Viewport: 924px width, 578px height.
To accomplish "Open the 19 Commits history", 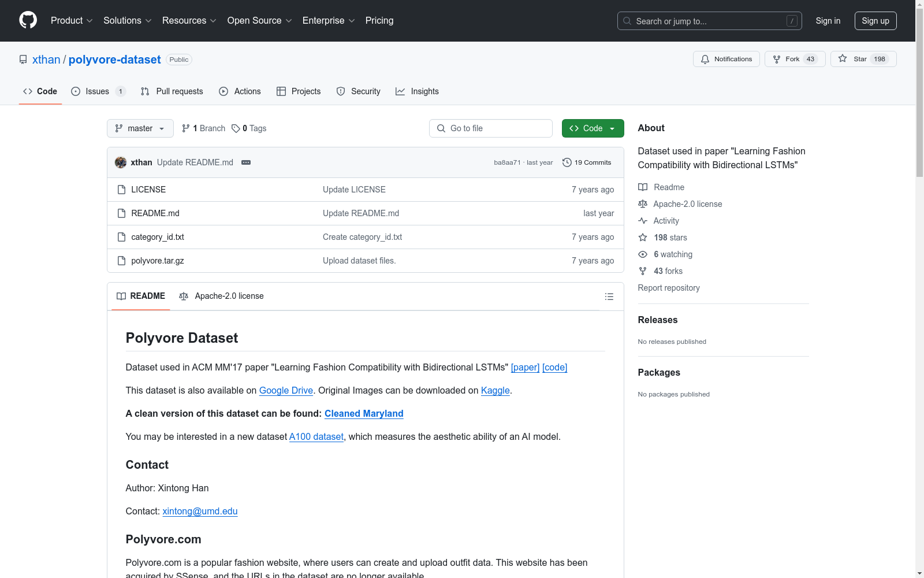I will (587, 162).
